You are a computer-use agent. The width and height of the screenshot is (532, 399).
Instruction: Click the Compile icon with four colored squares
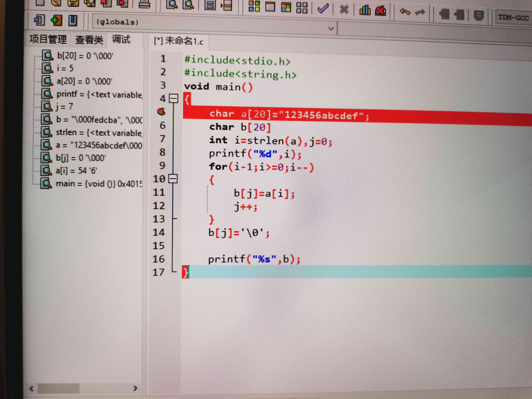(x=254, y=6)
